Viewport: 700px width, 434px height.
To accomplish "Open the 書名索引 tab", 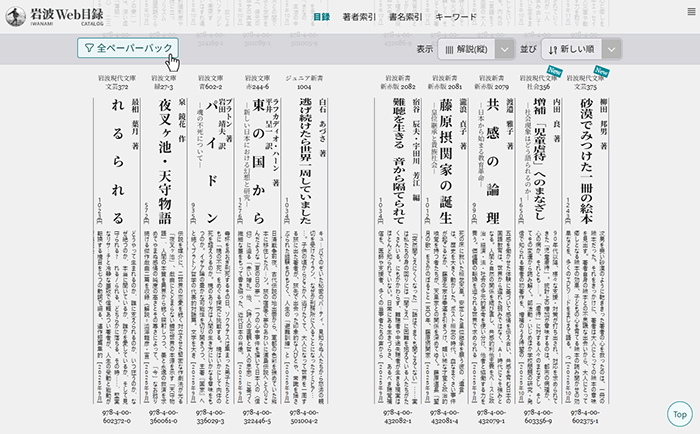I will [x=405, y=17].
